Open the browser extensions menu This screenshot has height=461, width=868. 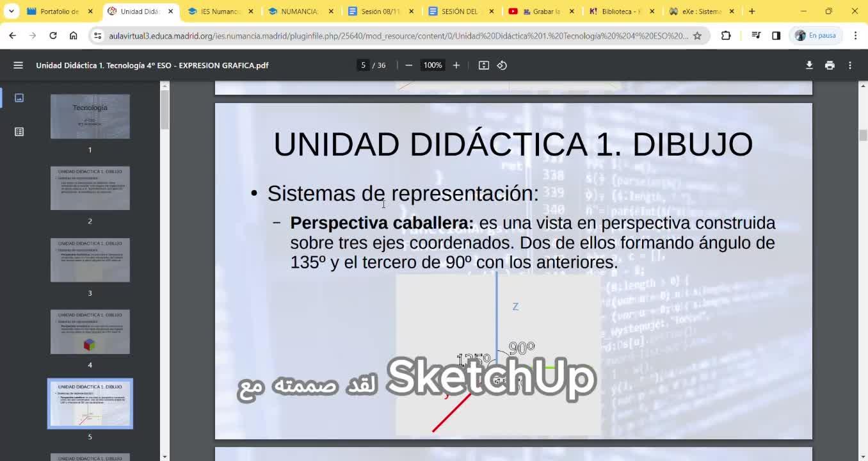click(726, 36)
